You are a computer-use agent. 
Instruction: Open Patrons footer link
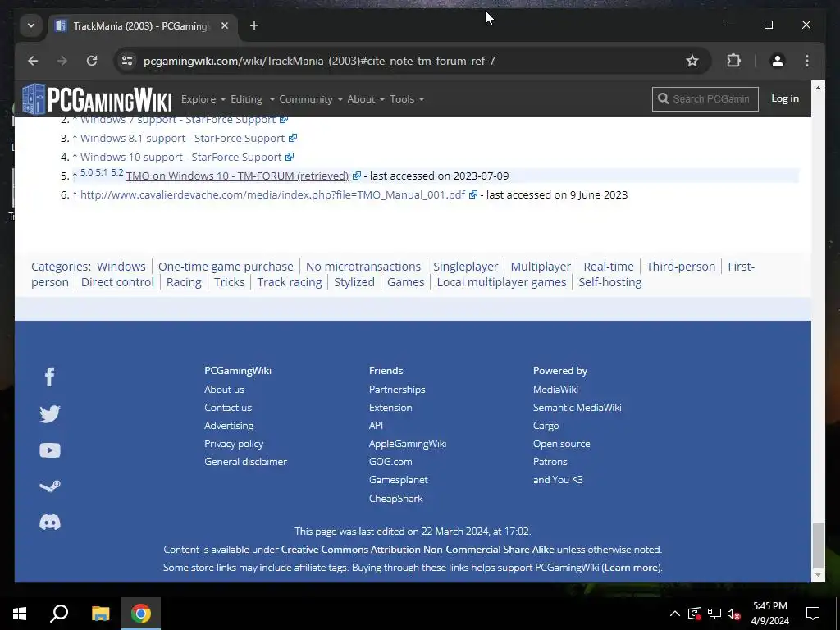coord(550,461)
